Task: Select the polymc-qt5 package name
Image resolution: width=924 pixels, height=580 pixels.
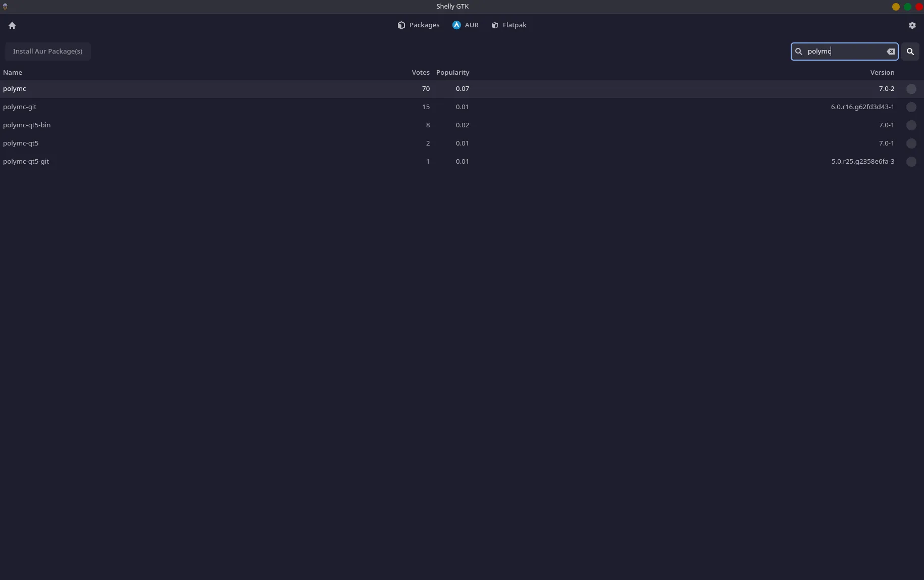Action: (21, 143)
